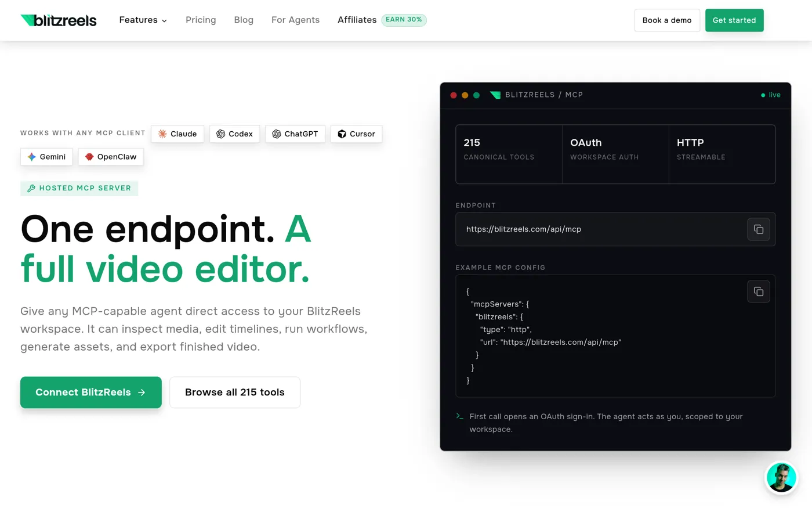Click the OpenClaw red icon
This screenshot has height=508, width=812.
coord(89,157)
